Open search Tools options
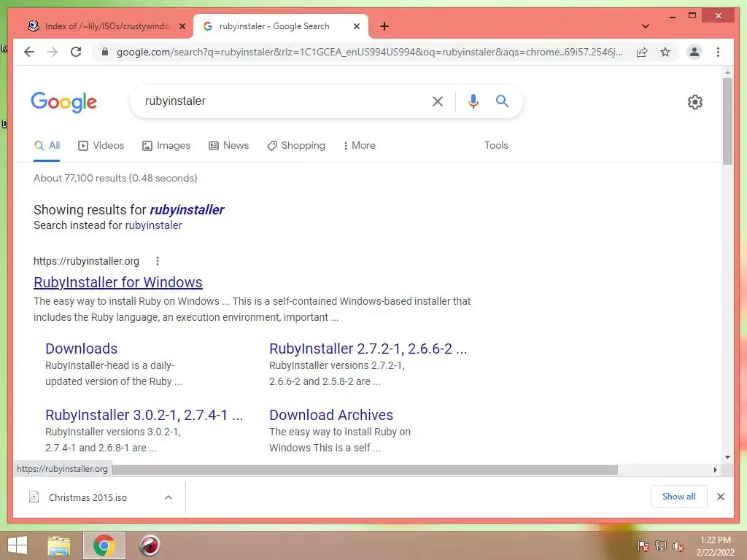The width and height of the screenshot is (747, 560). click(x=496, y=145)
